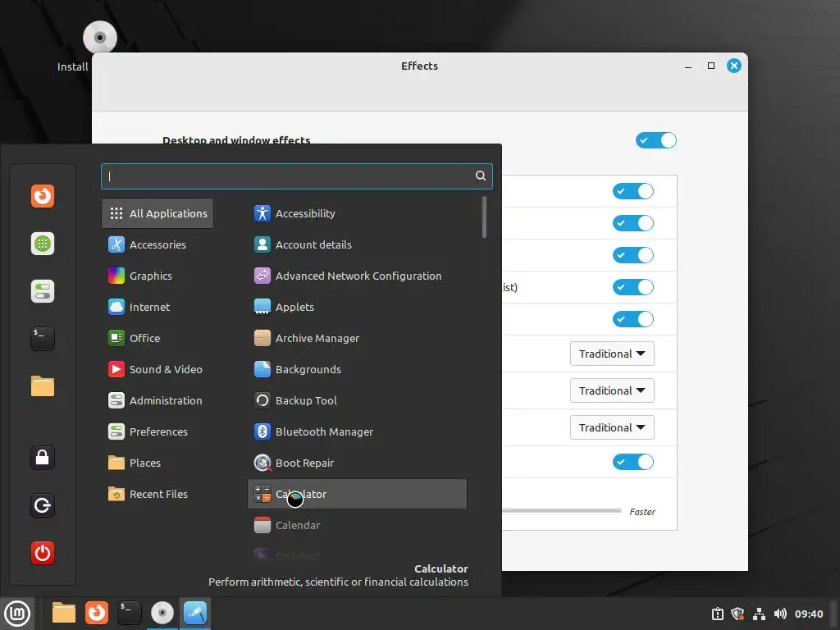The height and width of the screenshot is (630, 840).
Task: Click the red Quit power icon
Action: coord(43,553)
